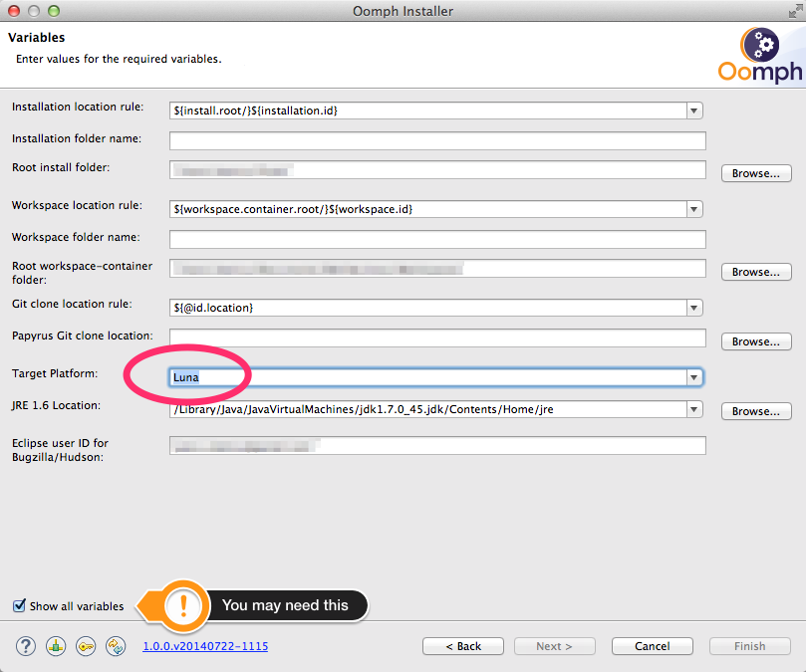Click the disabled Finish button

pos(750,646)
